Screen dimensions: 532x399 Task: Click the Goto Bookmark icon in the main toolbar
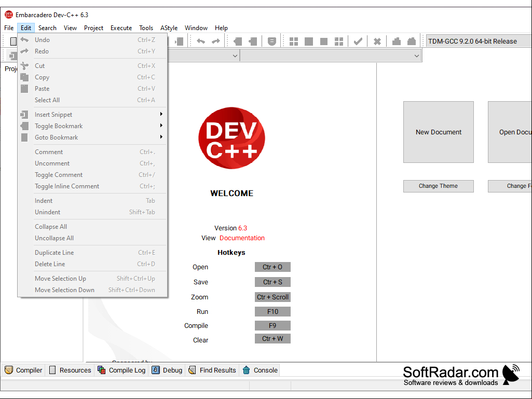click(253, 42)
